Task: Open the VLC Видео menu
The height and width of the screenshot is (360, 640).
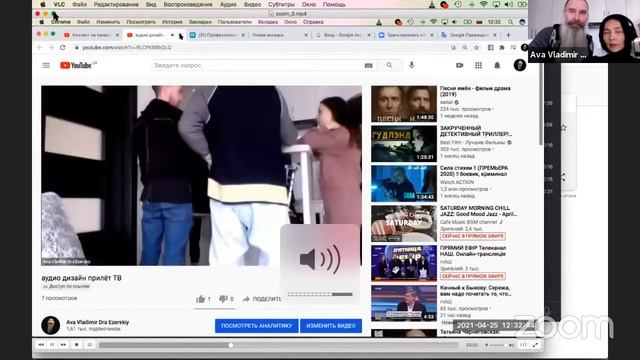Action: (252, 4)
